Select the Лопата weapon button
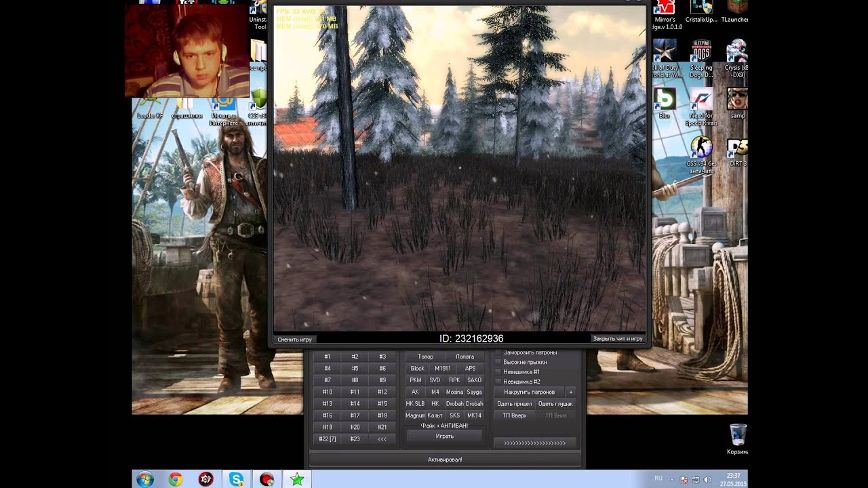Viewport: 868px width, 488px height. coord(465,357)
